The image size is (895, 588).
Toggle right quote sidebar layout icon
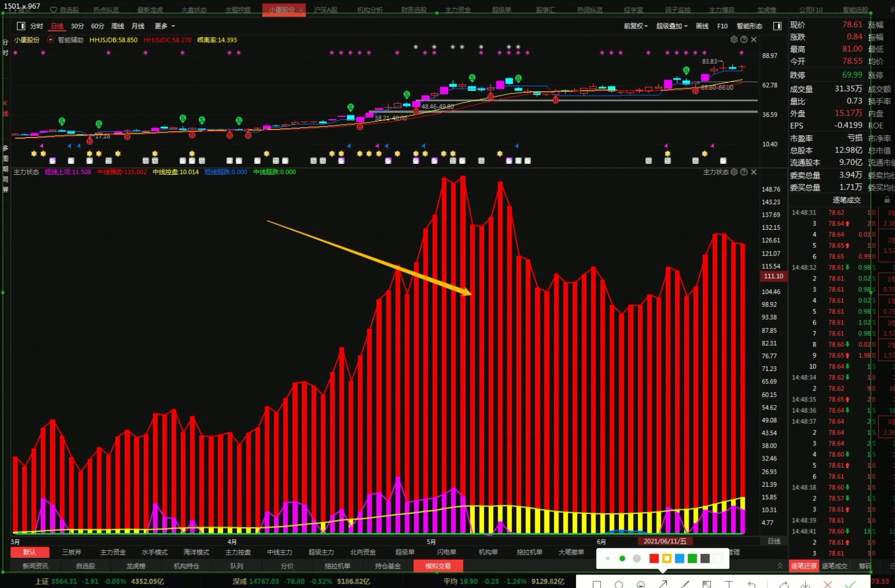click(777, 26)
